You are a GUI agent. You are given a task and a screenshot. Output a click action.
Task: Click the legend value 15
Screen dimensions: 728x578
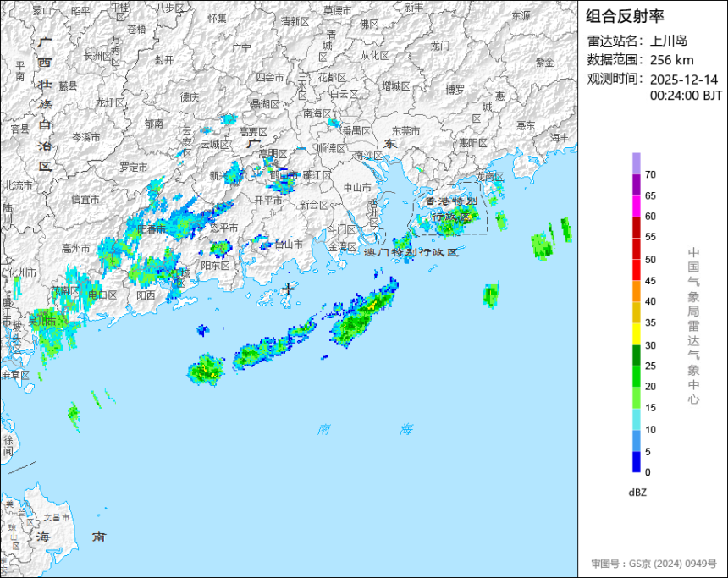650,408
